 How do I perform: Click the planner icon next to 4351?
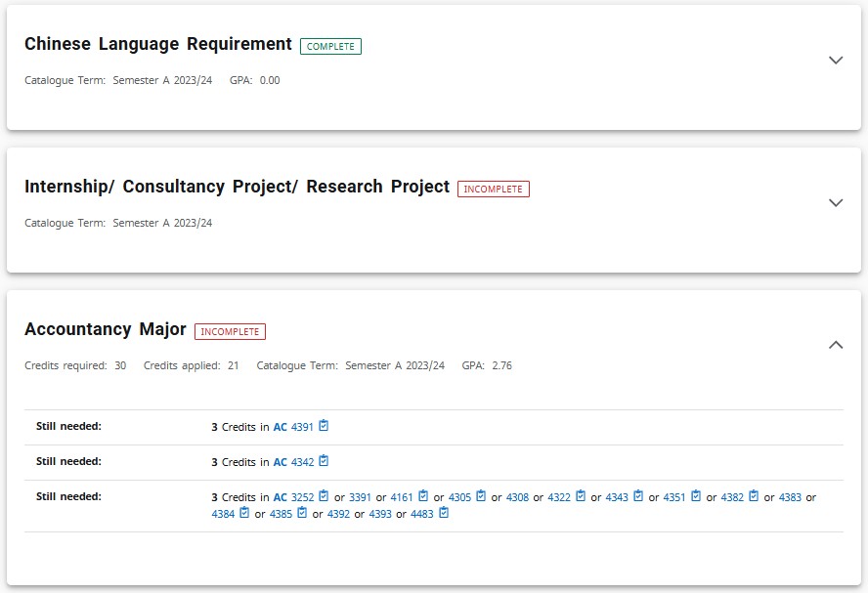pos(696,495)
